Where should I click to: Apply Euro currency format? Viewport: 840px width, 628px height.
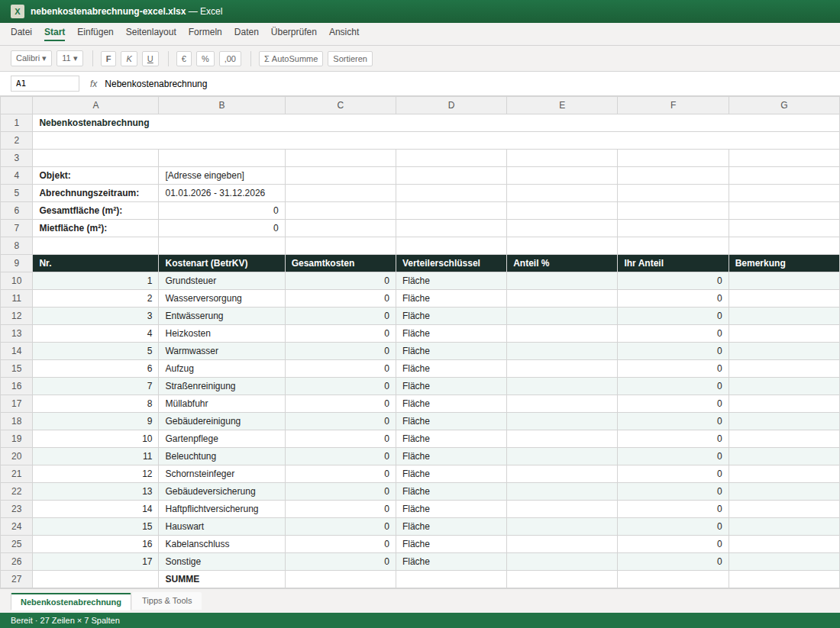point(184,58)
